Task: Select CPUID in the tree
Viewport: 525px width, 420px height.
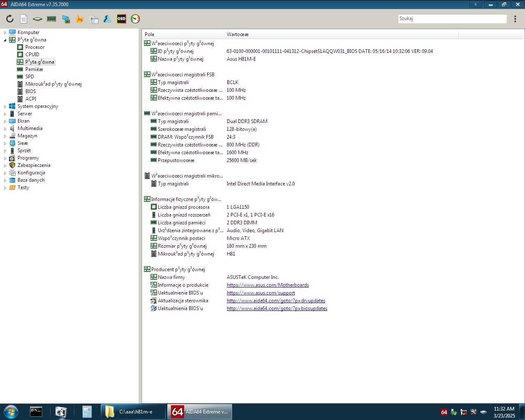Action: click(32, 55)
